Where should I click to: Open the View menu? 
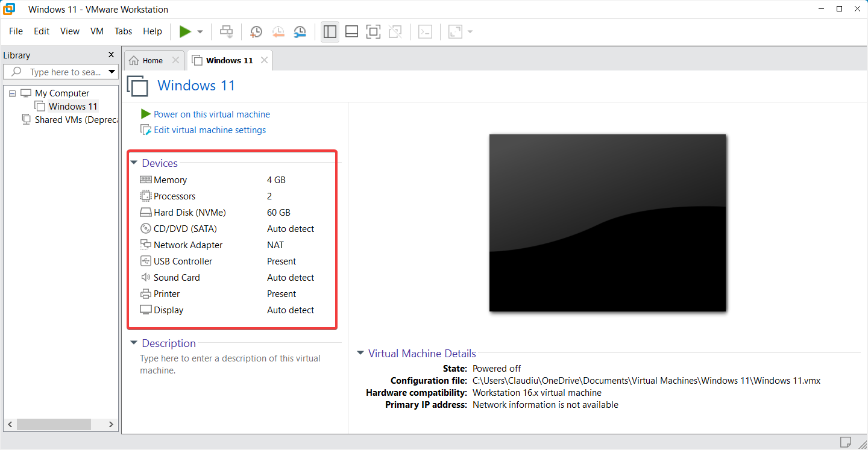70,31
